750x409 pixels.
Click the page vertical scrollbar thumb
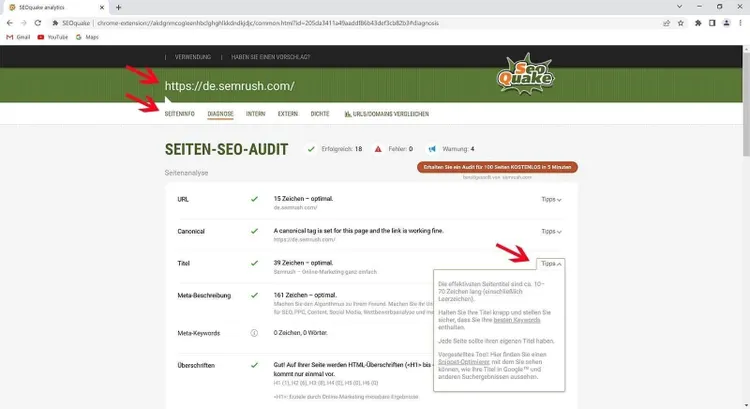pos(746,104)
